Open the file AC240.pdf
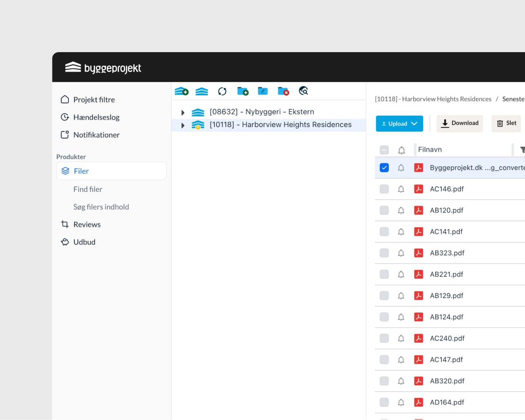 click(x=447, y=338)
